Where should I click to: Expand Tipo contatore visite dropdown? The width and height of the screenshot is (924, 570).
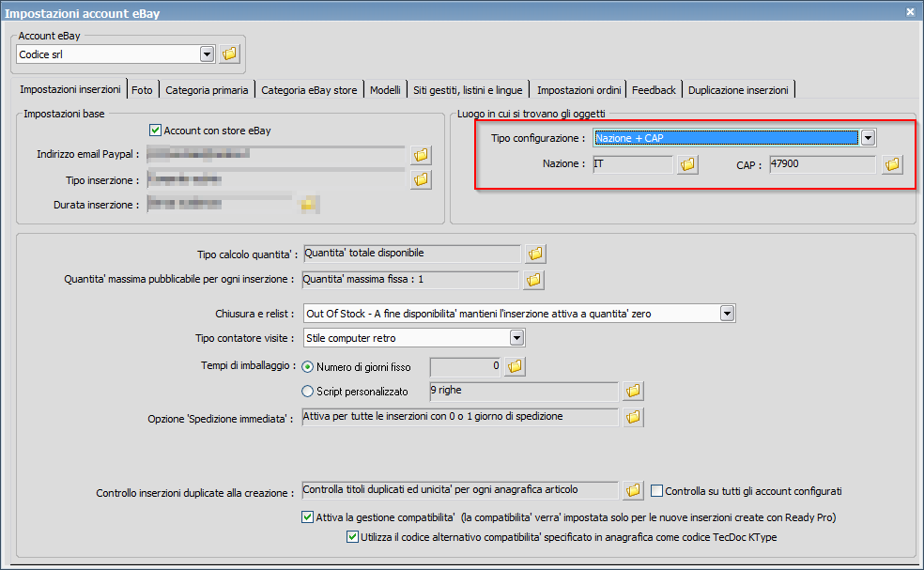coord(516,338)
